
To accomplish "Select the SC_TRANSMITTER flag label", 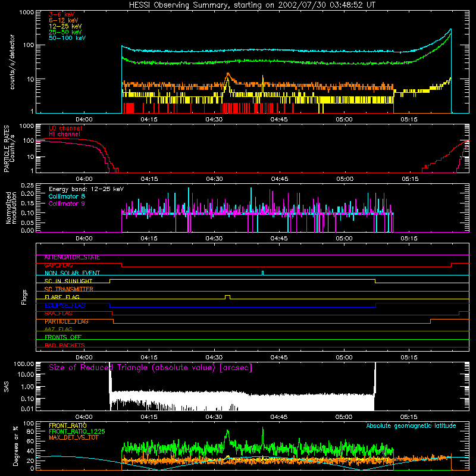I will coord(68,289).
